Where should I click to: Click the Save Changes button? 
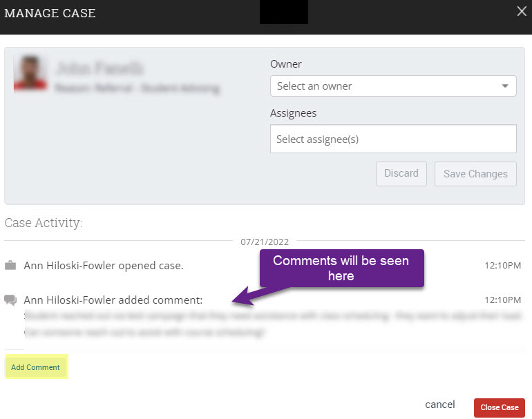point(475,174)
